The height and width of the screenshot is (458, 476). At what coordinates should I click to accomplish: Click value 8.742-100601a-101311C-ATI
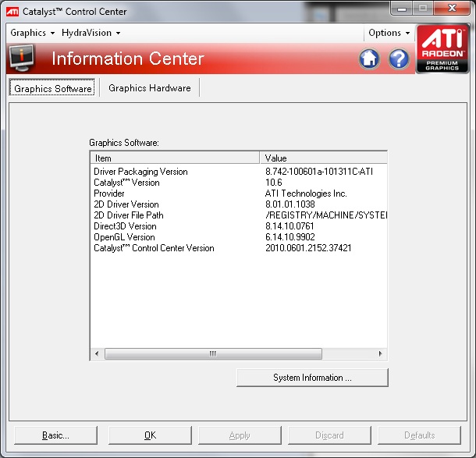point(319,172)
